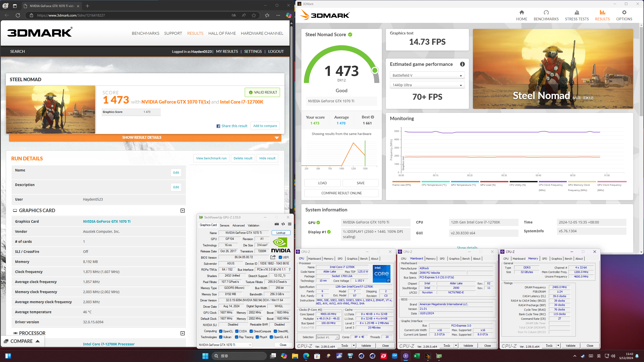The width and height of the screenshot is (644, 362).
Task: Click the Steel Nomad result thumbnail on website
Action: pyautogui.click(x=51, y=110)
